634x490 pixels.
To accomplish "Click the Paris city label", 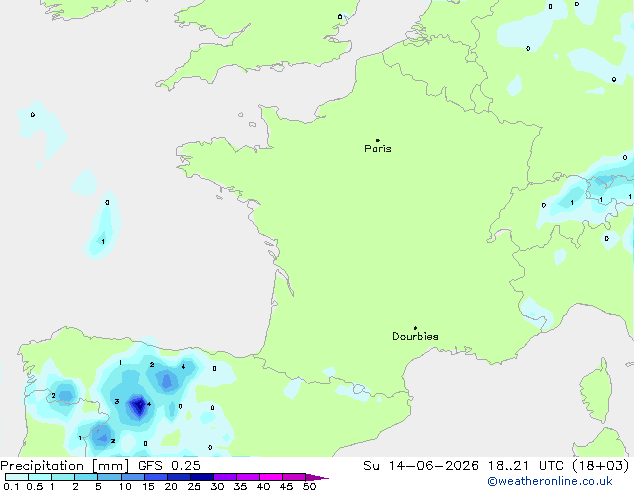I will (x=378, y=149).
